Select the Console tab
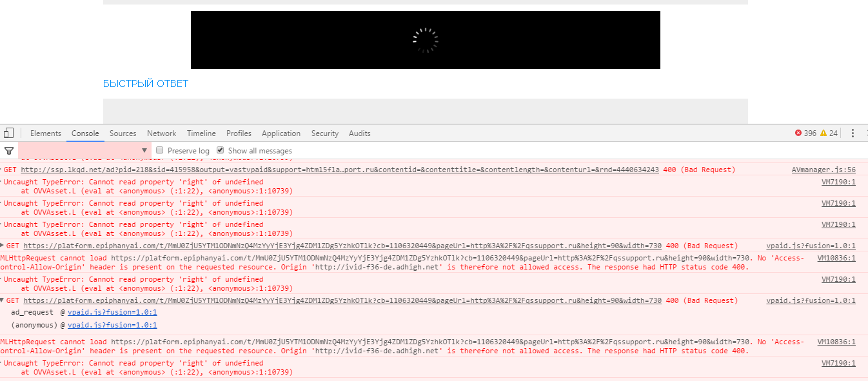Screen dimensions: 868x381 pos(85,133)
